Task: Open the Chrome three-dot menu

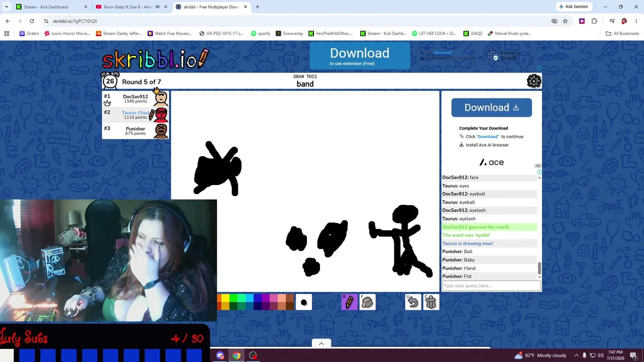Action: pyautogui.click(x=636, y=21)
